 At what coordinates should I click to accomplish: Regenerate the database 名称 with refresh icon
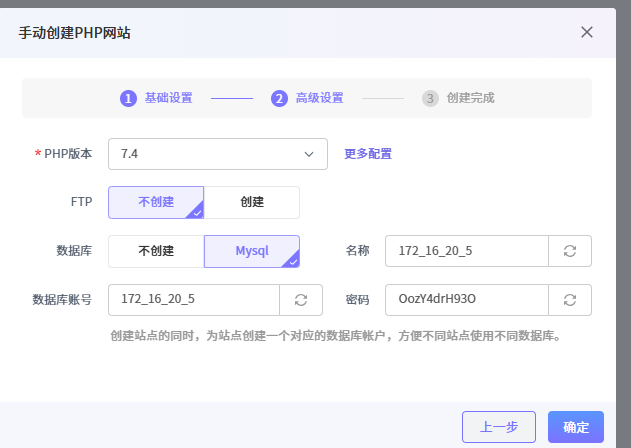(x=570, y=251)
